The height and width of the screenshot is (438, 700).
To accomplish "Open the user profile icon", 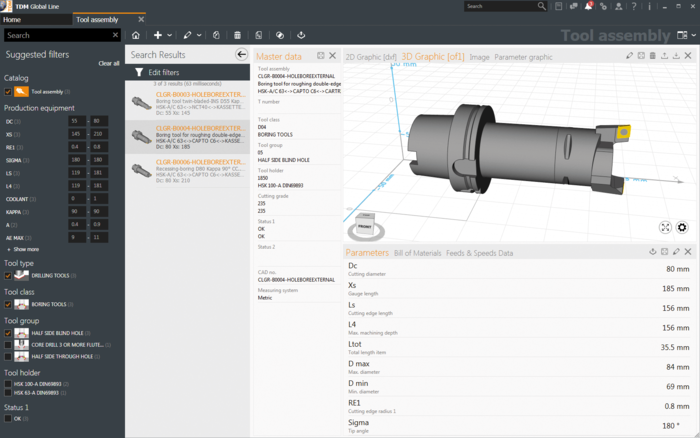I will (619, 6).
